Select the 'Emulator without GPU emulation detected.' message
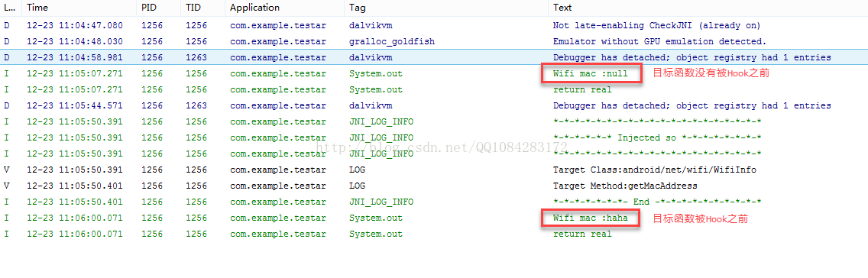This screenshot has height=278, width=868. click(659, 41)
